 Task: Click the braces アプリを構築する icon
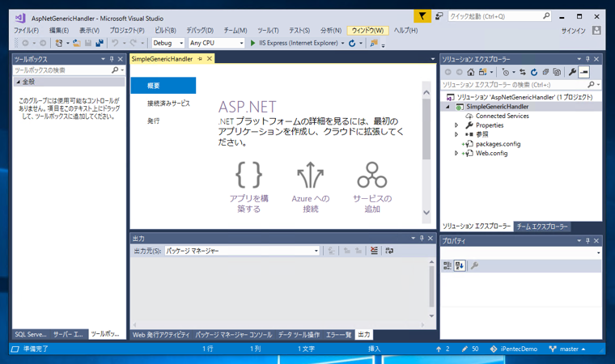(248, 175)
